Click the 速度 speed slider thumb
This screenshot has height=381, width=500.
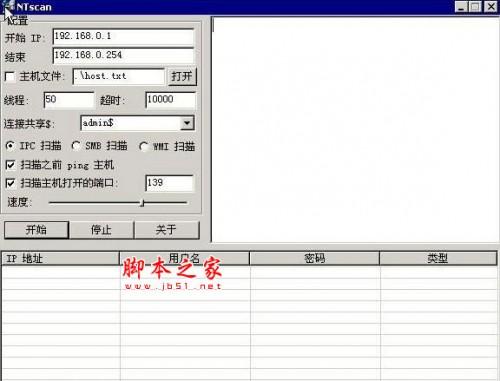142,203
